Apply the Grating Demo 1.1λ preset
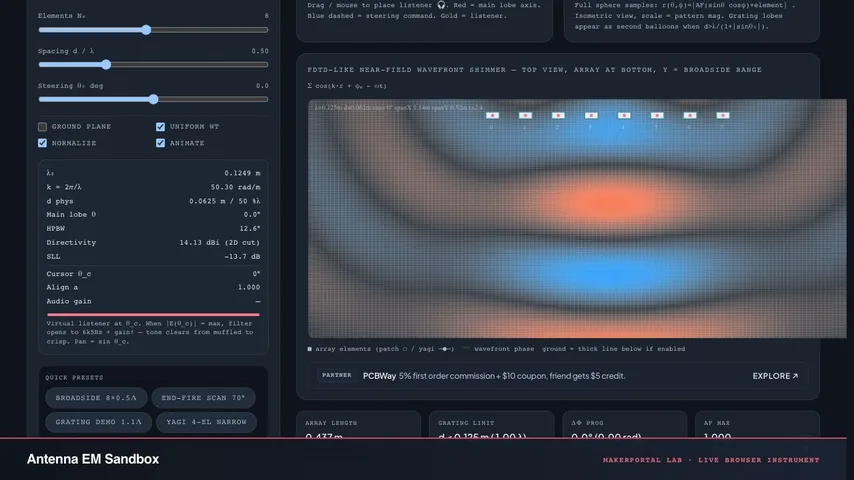This screenshot has height=480, width=854. (98, 422)
